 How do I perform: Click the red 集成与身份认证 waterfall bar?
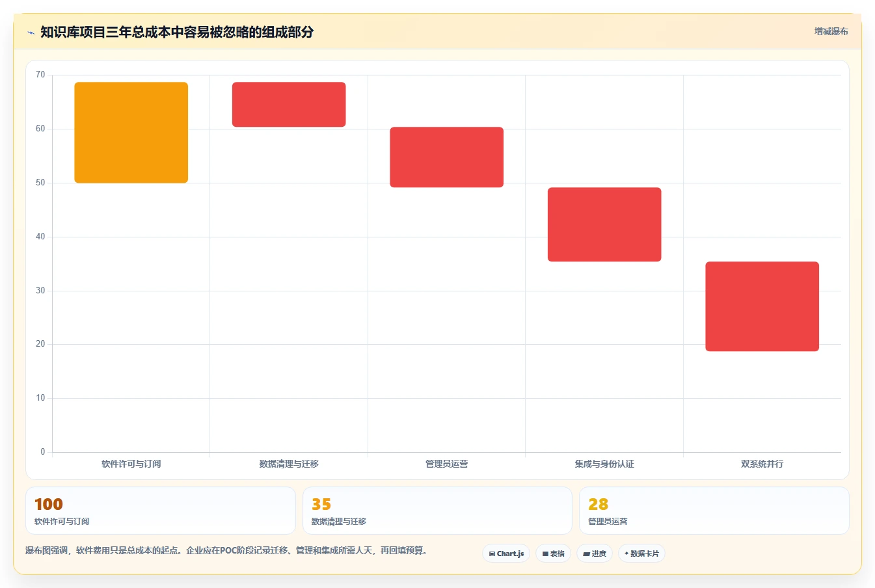604,224
